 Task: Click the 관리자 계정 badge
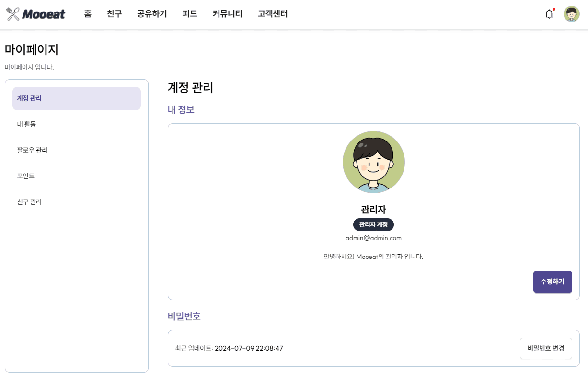(374, 224)
